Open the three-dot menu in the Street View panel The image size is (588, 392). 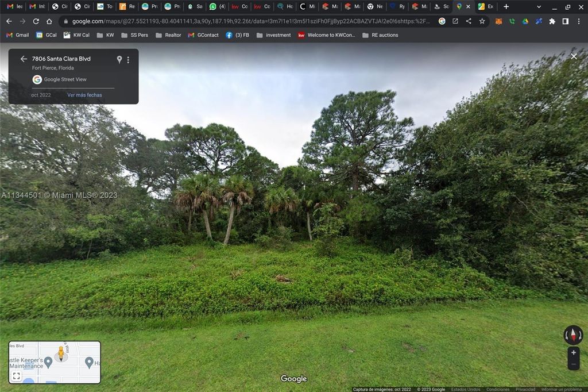[128, 59]
